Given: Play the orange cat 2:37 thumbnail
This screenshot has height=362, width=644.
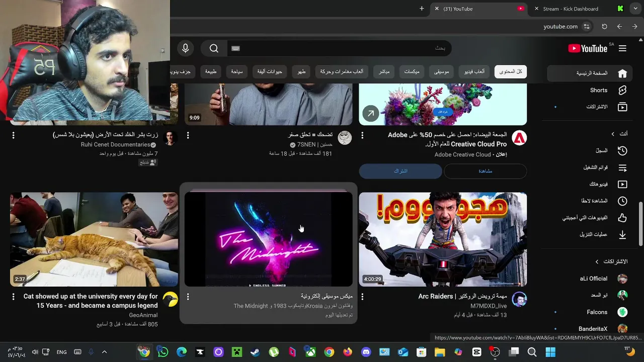Looking at the screenshot, I should (94, 239).
